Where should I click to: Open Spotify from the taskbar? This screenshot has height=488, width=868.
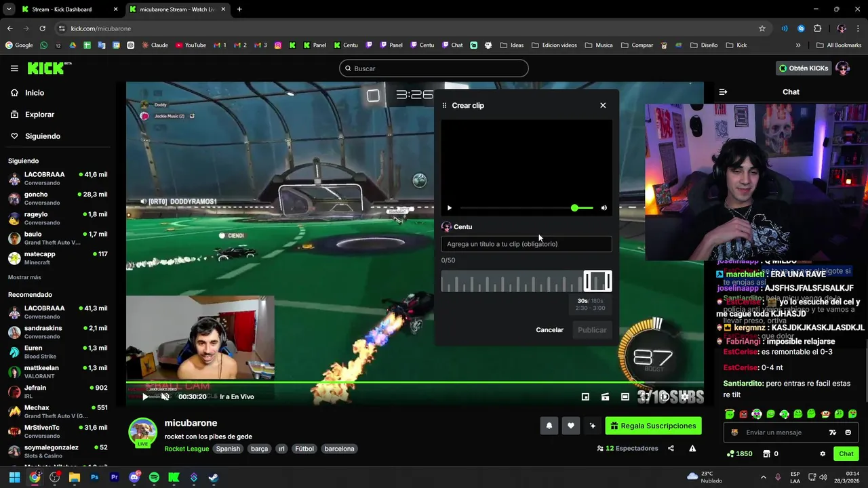pyautogui.click(x=154, y=477)
